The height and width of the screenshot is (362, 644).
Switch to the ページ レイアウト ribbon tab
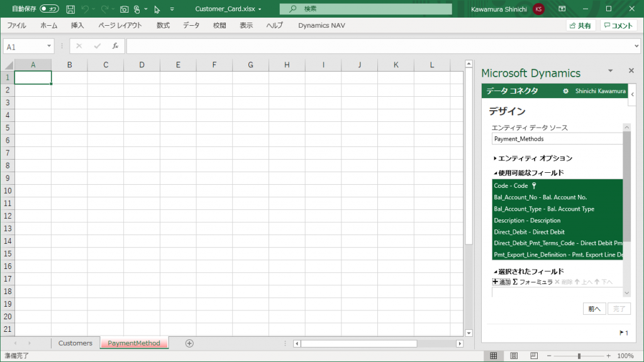120,25
